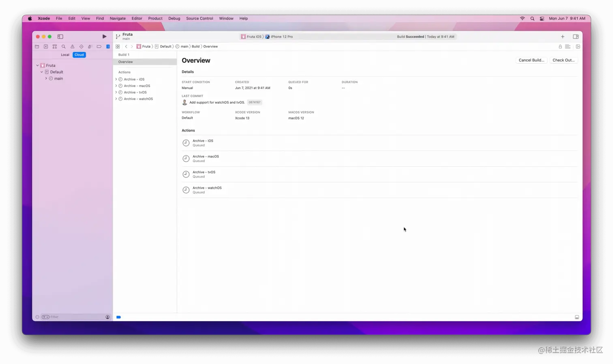This screenshot has width=613, height=364.
Task: Click Overview in the breadcrumb bar
Action: pos(210,47)
